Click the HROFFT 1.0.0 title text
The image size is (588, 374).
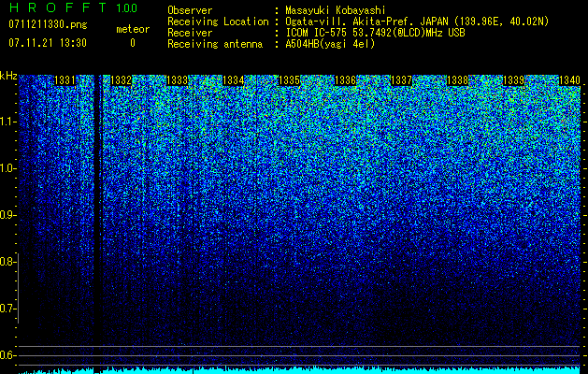click(x=73, y=7)
